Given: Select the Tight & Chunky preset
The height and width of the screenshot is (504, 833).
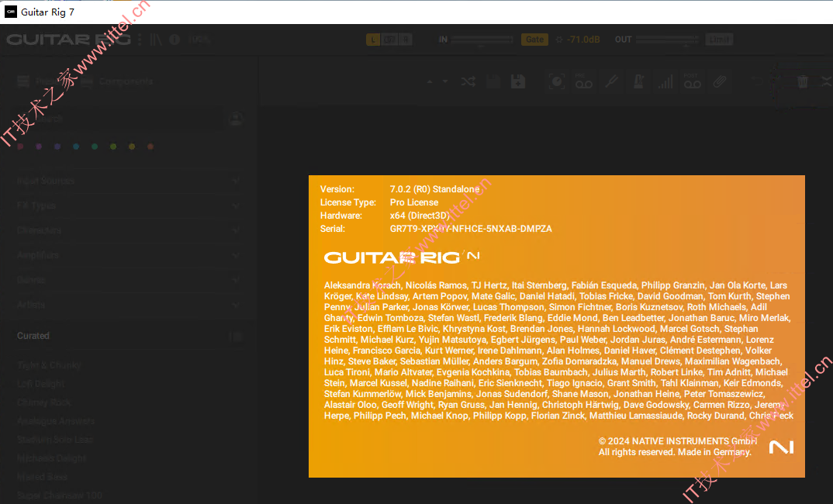Looking at the screenshot, I should click(x=50, y=365).
